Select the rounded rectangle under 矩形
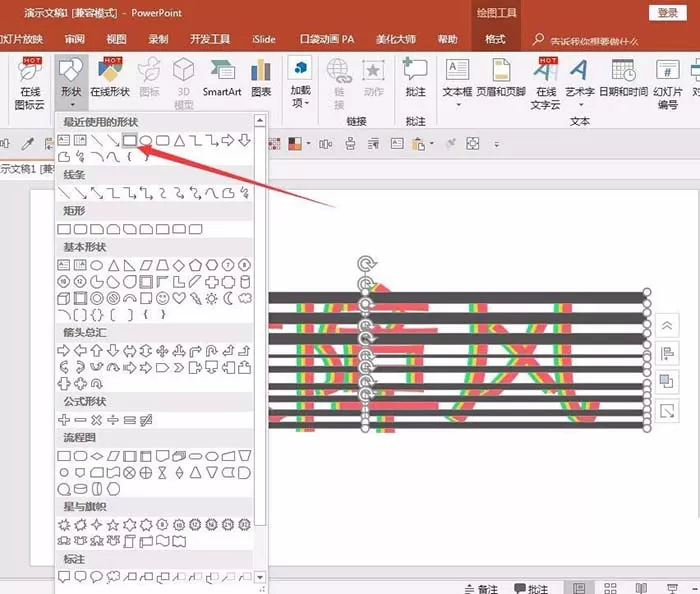The image size is (700, 594). tap(80, 229)
